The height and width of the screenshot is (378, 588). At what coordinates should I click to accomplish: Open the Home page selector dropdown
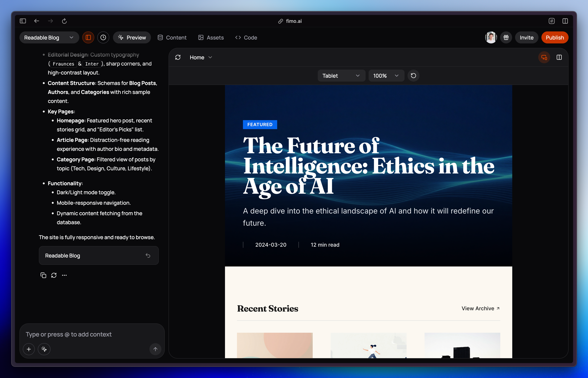[x=201, y=57]
